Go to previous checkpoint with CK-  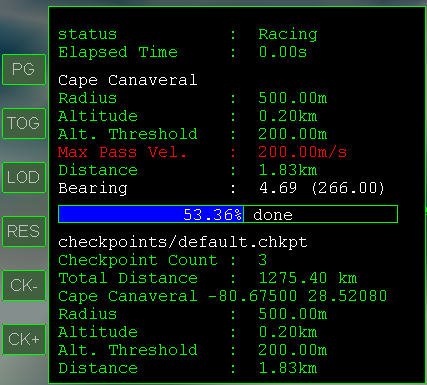(24, 285)
